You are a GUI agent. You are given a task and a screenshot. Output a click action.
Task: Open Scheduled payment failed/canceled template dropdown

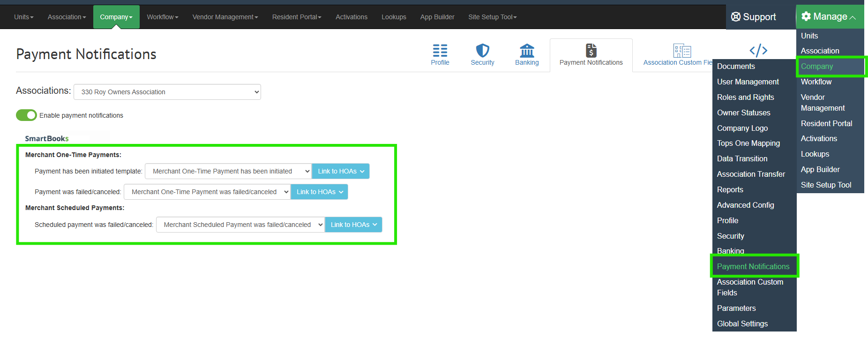coord(240,225)
